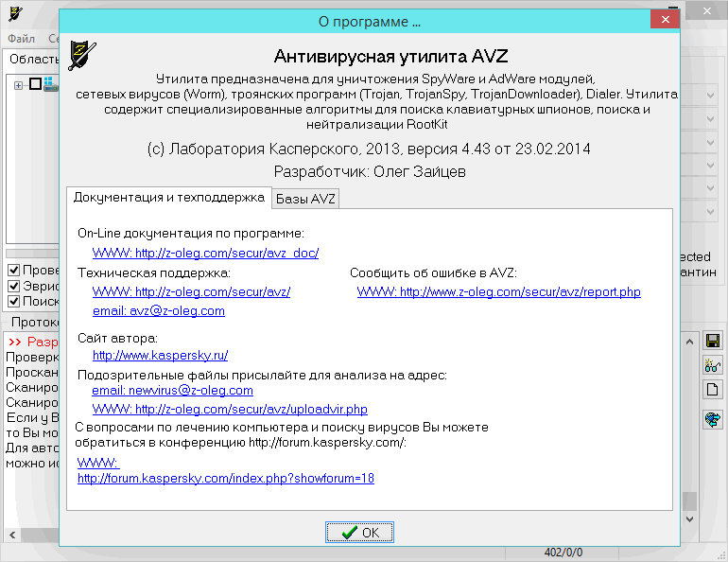Click the OK button in the About dialog
This screenshot has height=562, width=728.
(x=359, y=533)
